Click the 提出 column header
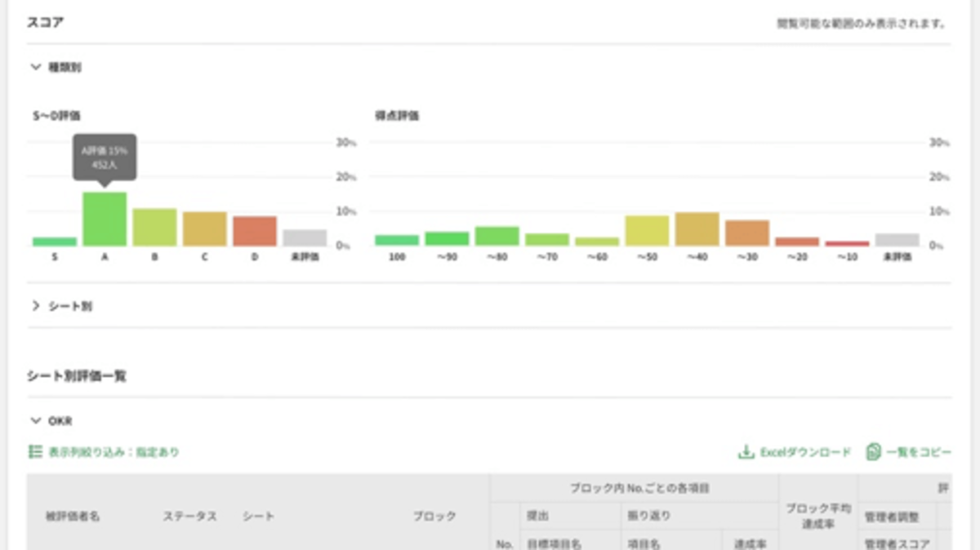 pyautogui.click(x=537, y=516)
